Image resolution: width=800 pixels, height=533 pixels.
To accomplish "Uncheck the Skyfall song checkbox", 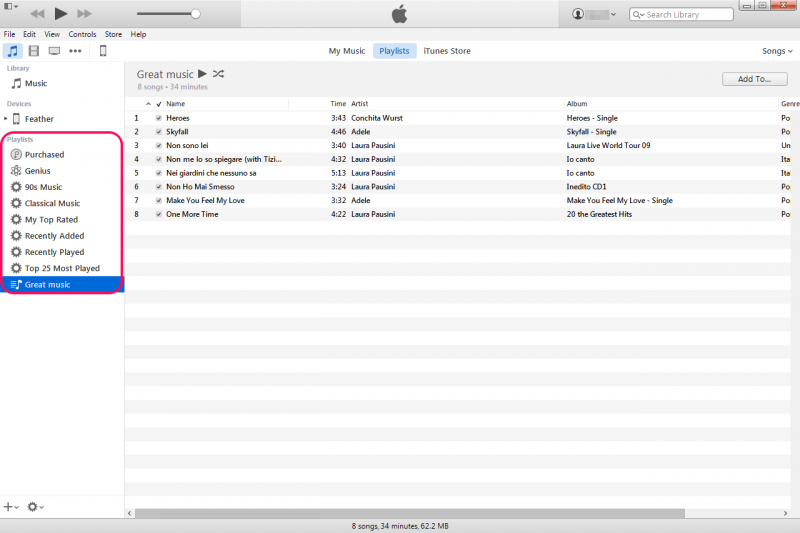I will [159, 132].
